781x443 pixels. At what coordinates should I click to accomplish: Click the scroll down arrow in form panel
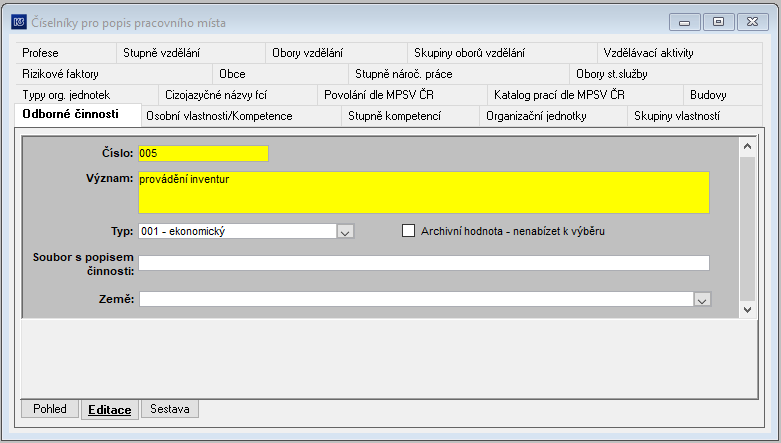(747, 309)
